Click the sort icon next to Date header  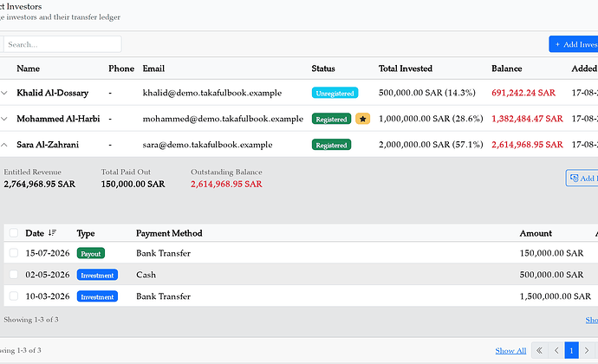pos(52,233)
